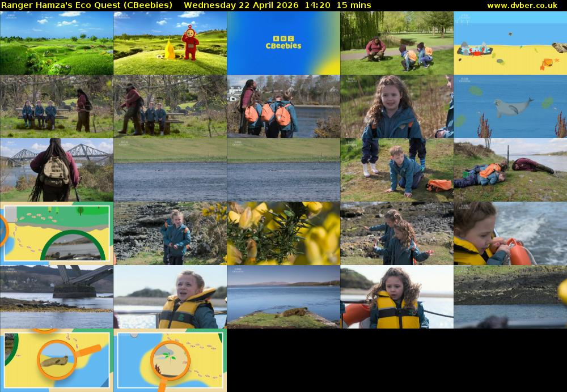The image size is (567, 392).
Task: Click the duration text 15 mins
Action: point(354,6)
